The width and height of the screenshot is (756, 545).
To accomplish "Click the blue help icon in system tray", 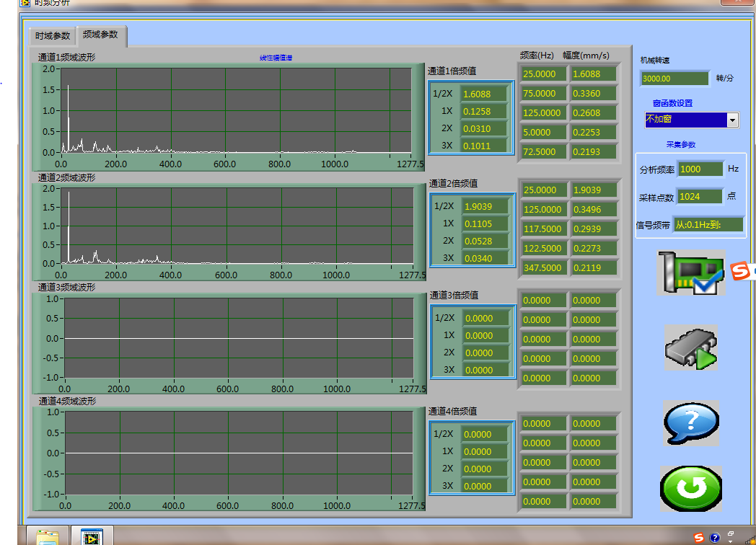I will tap(714, 538).
